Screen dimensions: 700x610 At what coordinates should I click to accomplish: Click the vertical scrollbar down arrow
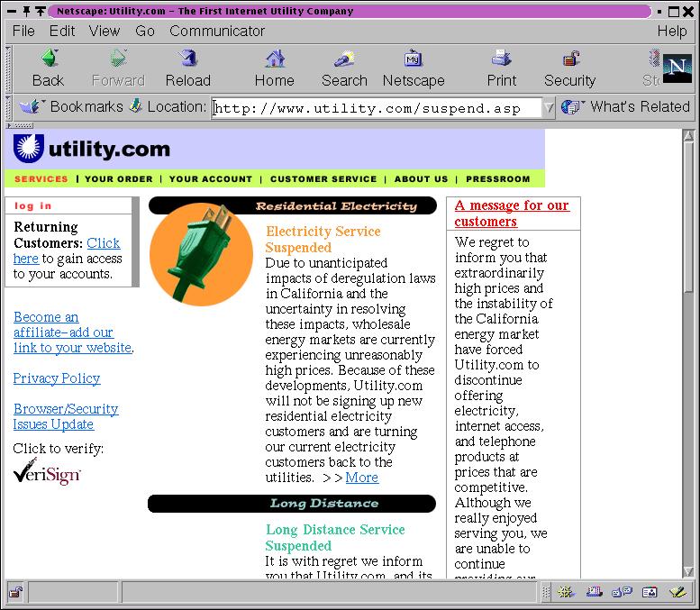pyautogui.click(x=688, y=571)
